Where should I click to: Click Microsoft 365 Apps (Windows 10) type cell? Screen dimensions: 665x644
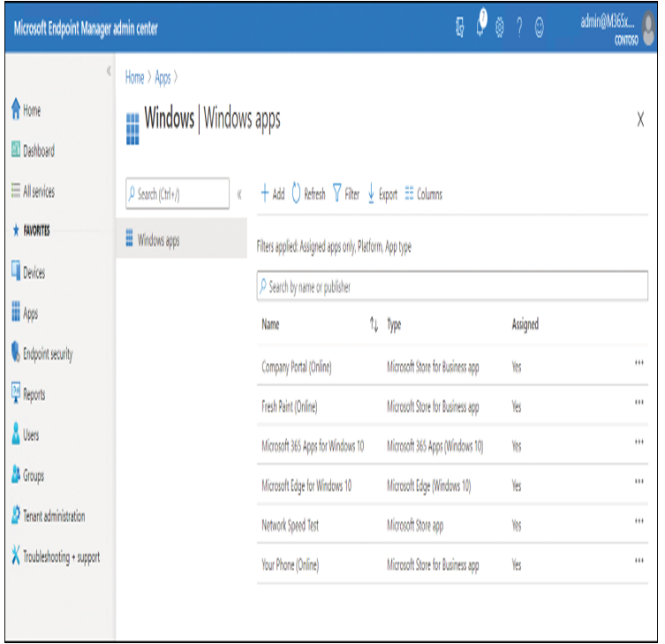pos(435,446)
